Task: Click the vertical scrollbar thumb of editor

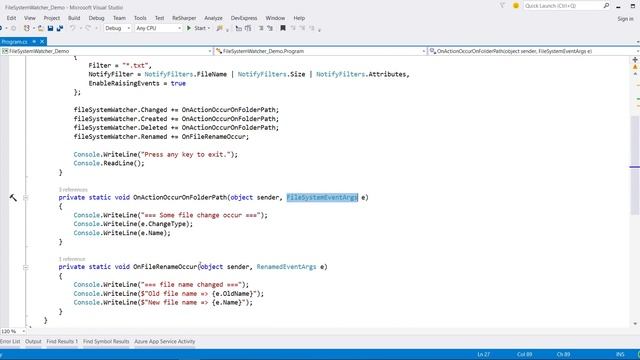Action: [x=635, y=165]
